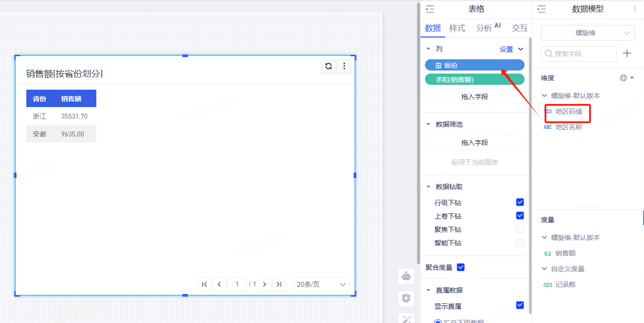The height and width of the screenshot is (323, 644).
Task: Disable the 行级下钻 checkbox
Action: click(520, 202)
